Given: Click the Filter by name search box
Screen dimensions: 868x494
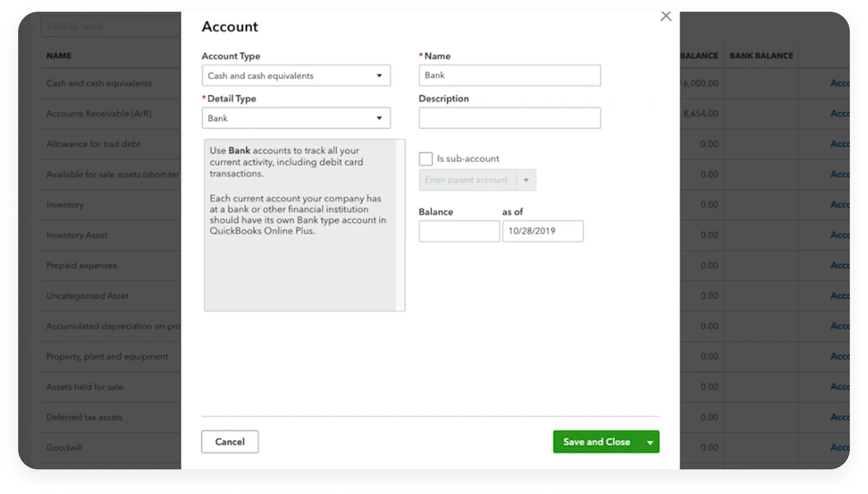Looking at the screenshot, I should (111, 26).
